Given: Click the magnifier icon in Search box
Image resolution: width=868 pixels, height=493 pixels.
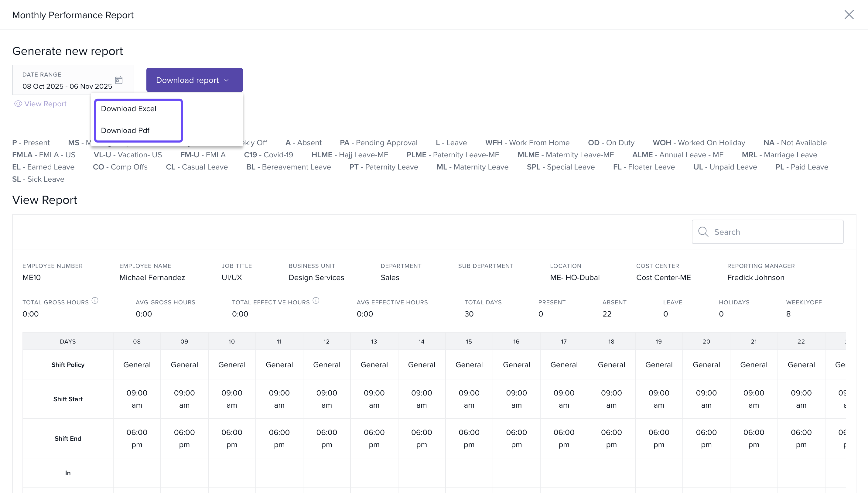Looking at the screenshot, I should (x=703, y=231).
